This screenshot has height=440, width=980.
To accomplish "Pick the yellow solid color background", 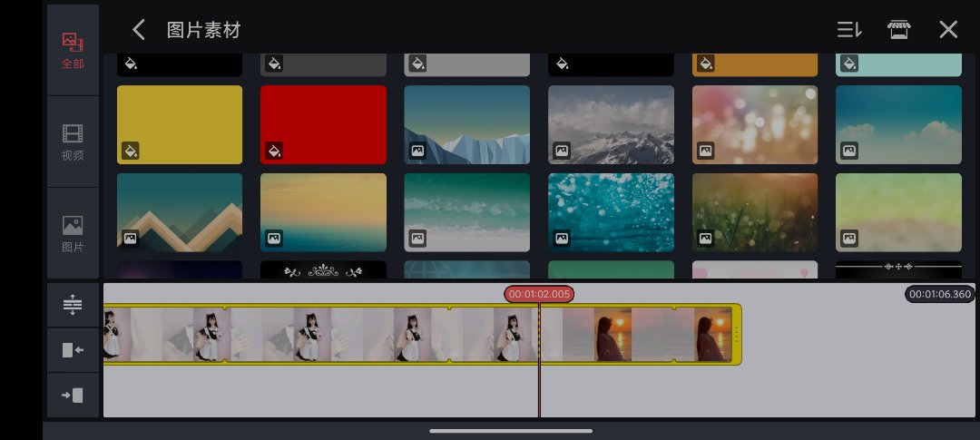I will point(180,124).
